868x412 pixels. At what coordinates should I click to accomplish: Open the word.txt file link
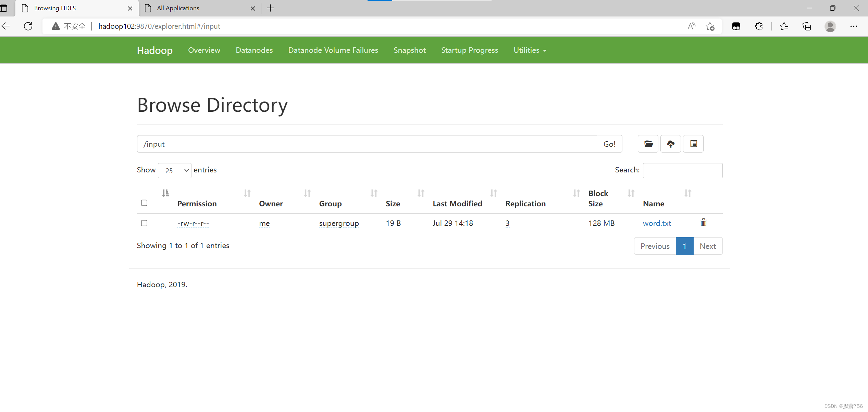click(x=657, y=223)
